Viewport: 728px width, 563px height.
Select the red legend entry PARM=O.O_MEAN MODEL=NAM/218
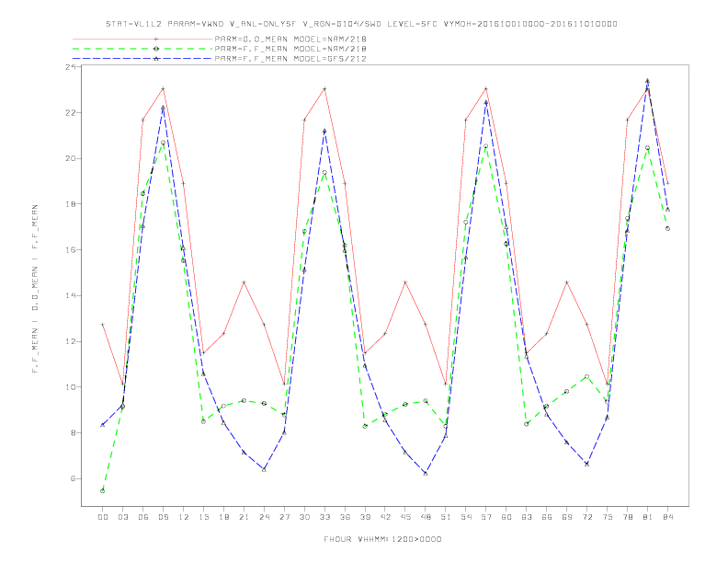pyautogui.click(x=290, y=39)
